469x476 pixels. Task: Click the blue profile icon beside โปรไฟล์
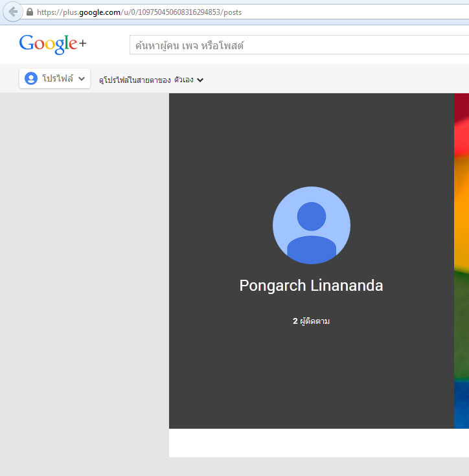(x=31, y=78)
